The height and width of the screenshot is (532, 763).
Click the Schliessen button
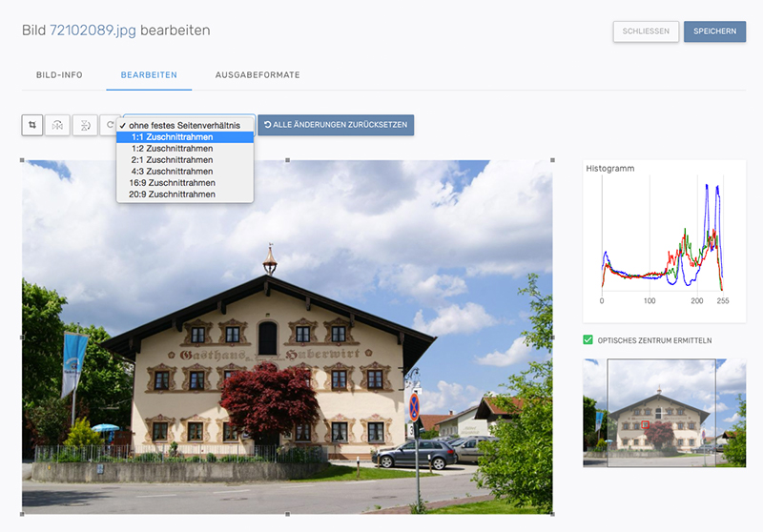point(646,31)
